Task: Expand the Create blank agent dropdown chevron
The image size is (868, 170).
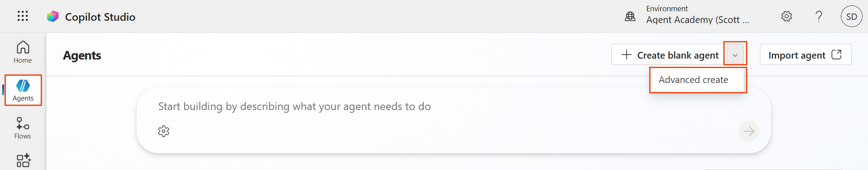Action: [735, 55]
